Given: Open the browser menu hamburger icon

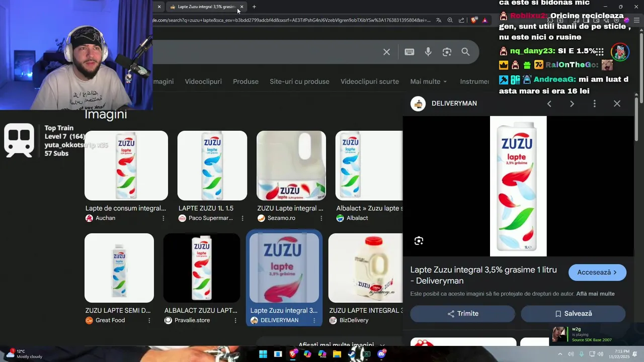Looking at the screenshot, I should pos(636,20).
